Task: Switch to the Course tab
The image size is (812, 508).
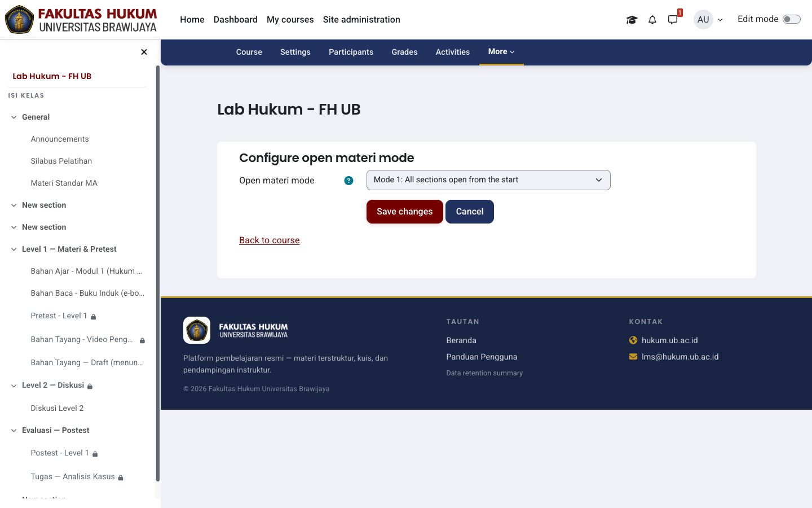Action: 249,52
